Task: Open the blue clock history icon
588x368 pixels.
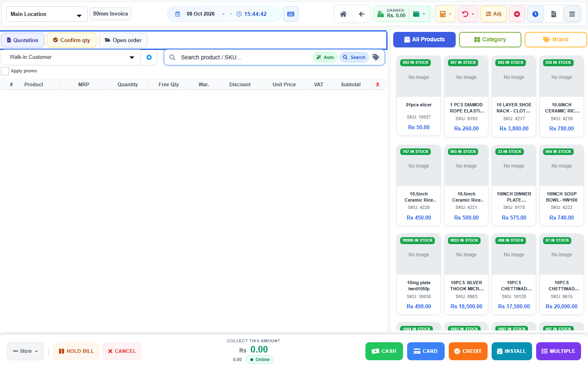Action: click(535, 14)
